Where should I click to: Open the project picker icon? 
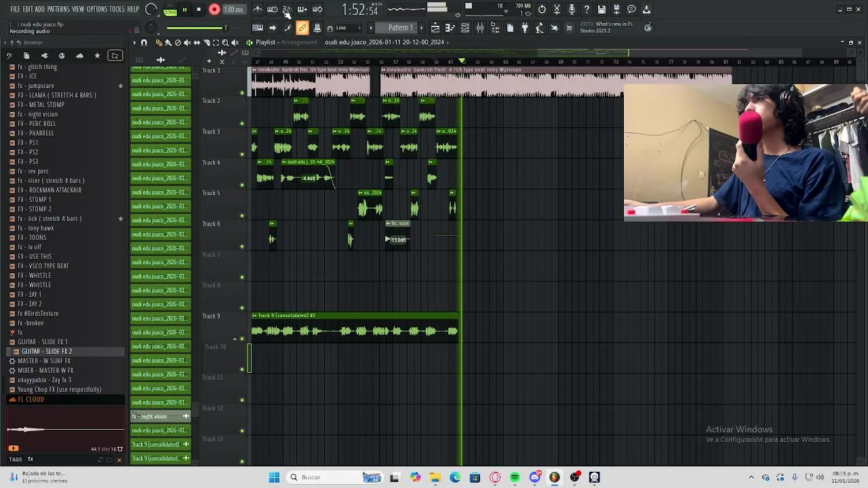(510, 28)
